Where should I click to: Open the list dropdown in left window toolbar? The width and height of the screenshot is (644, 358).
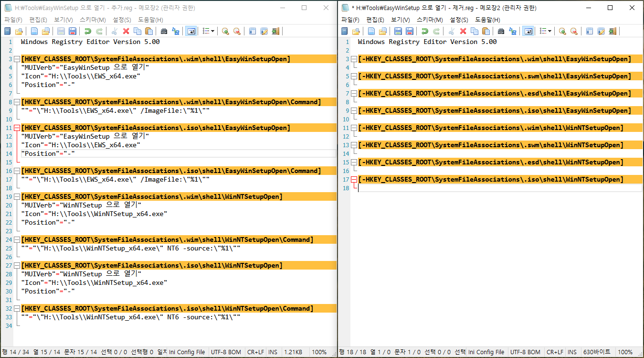pyautogui.click(x=208, y=31)
